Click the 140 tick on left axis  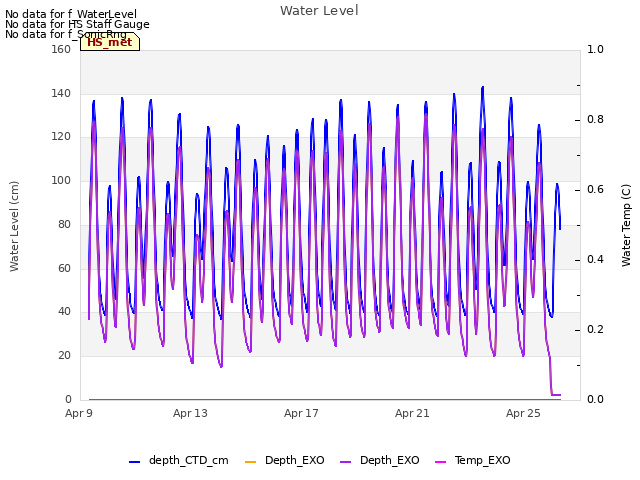click(x=61, y=93)
